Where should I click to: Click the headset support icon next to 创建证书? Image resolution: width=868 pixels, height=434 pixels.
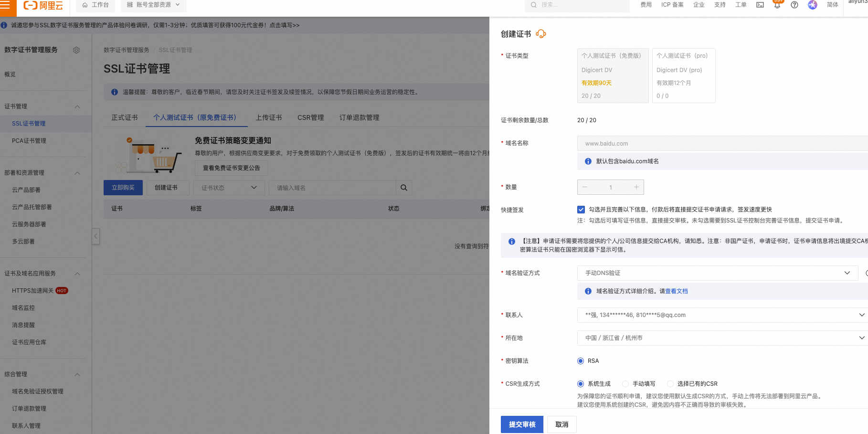(541, 34)
